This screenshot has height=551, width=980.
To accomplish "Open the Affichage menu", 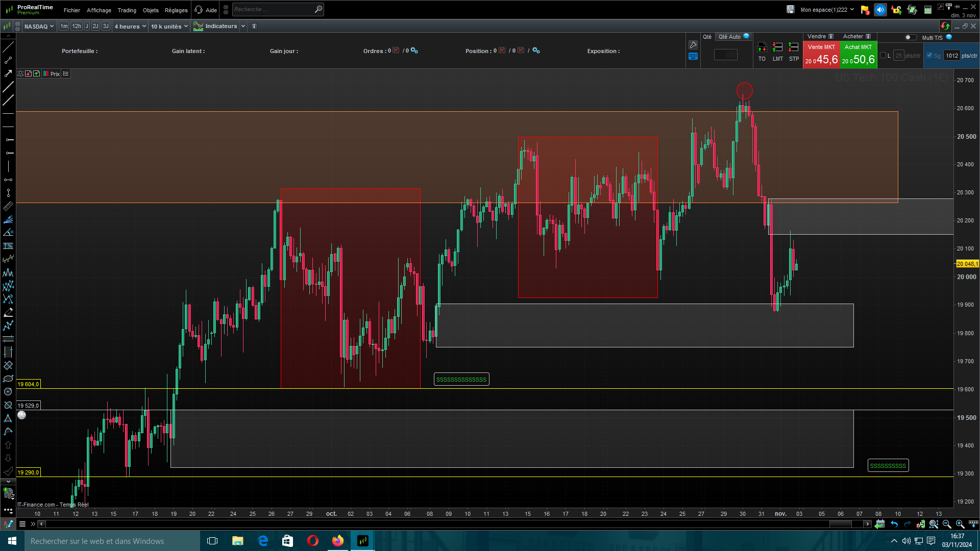I will [x=99, y=10].
